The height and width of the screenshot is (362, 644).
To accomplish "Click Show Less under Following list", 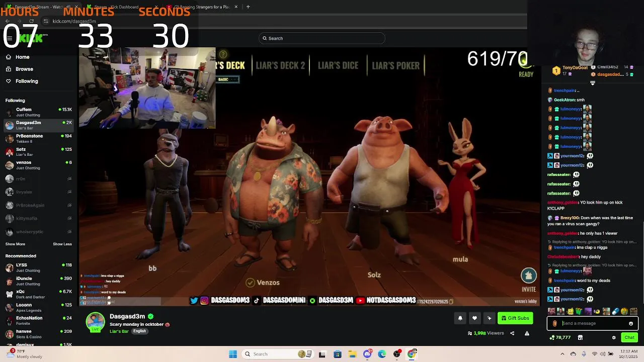I will (x=62, y=244).
